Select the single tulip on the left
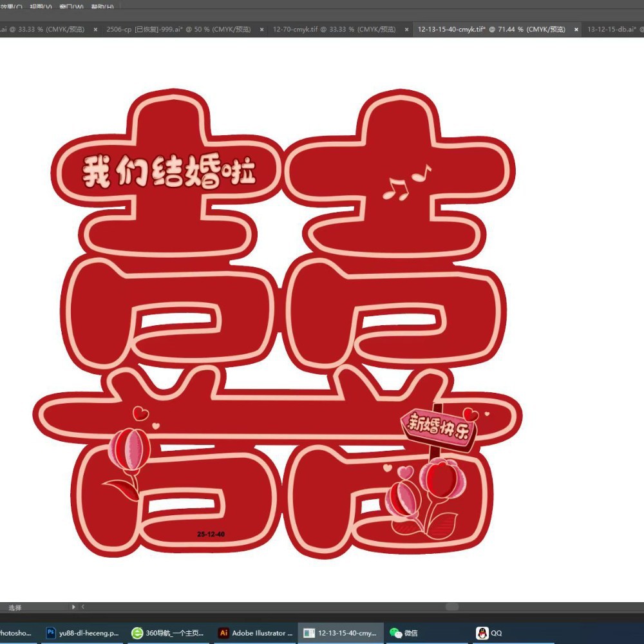Viewport: 644px width, 644px height. pyautogui.click(x=128, y=464)
